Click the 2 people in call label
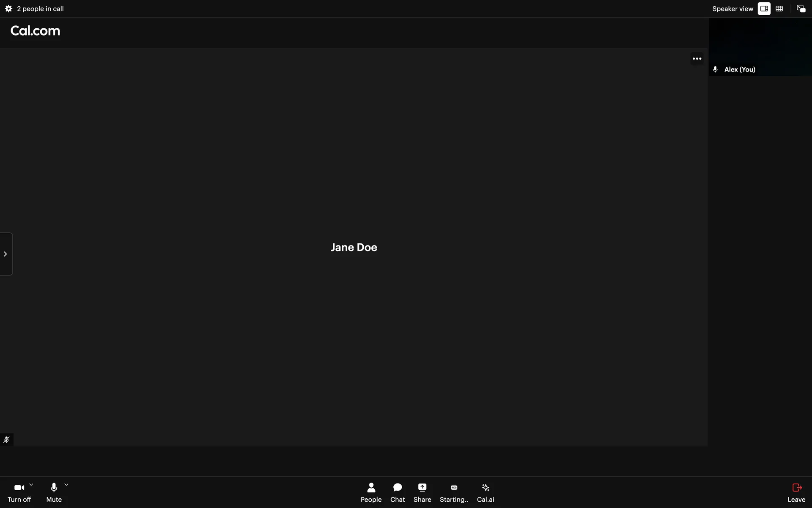The width and height of the screenshot is (812, 508). pos(40,8)
